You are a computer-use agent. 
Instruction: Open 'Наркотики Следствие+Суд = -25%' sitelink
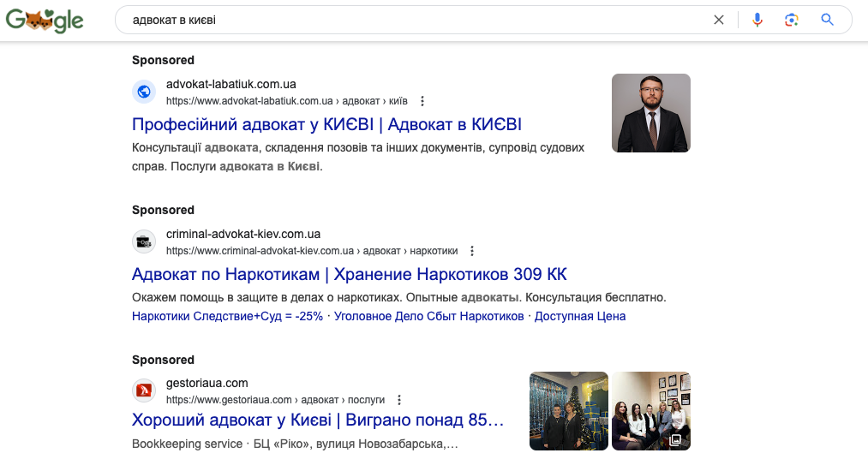tap(227, 316)
